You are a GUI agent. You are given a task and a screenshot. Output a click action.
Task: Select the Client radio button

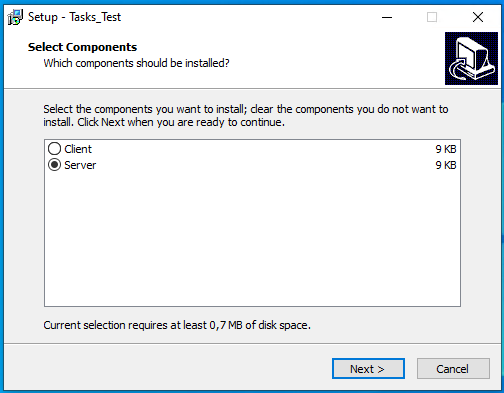54,149
